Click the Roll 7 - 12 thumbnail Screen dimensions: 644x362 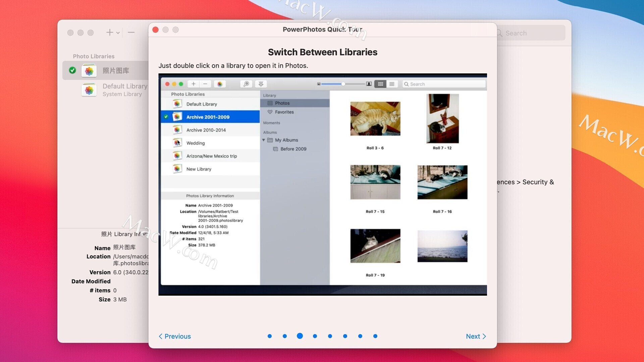[442, 119]
